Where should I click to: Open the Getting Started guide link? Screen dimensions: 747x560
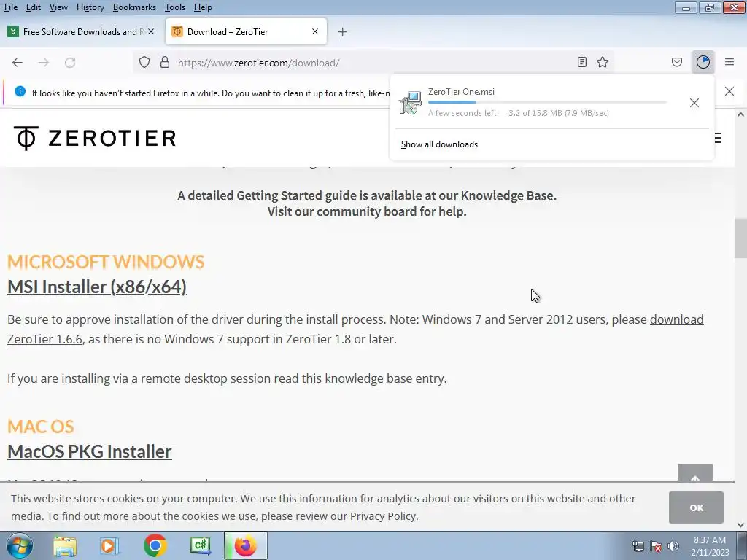click(279, 195)
